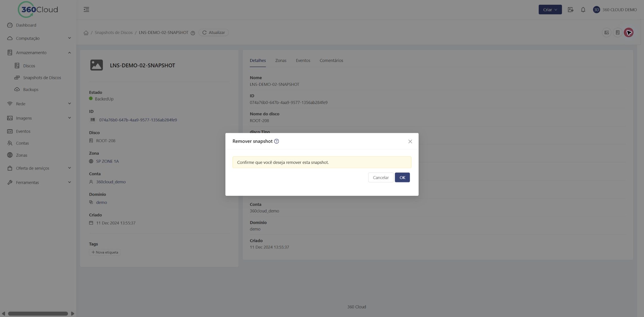
Task: Add a Nova etiqueta tag
Action: point(105,252)
